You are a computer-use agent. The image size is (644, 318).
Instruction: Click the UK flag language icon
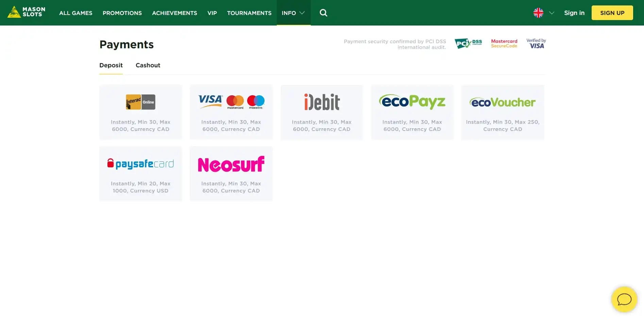click(x=538, y=13)
